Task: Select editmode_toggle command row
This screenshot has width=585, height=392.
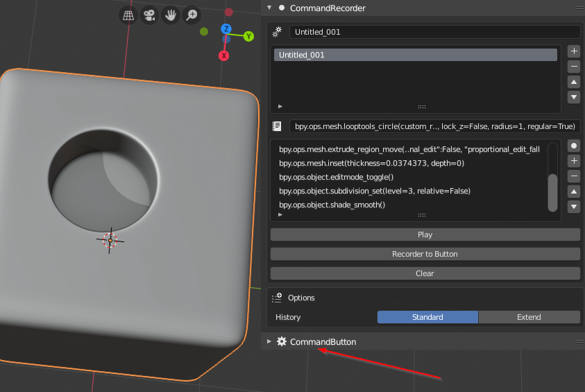Action: click(409, 177)
